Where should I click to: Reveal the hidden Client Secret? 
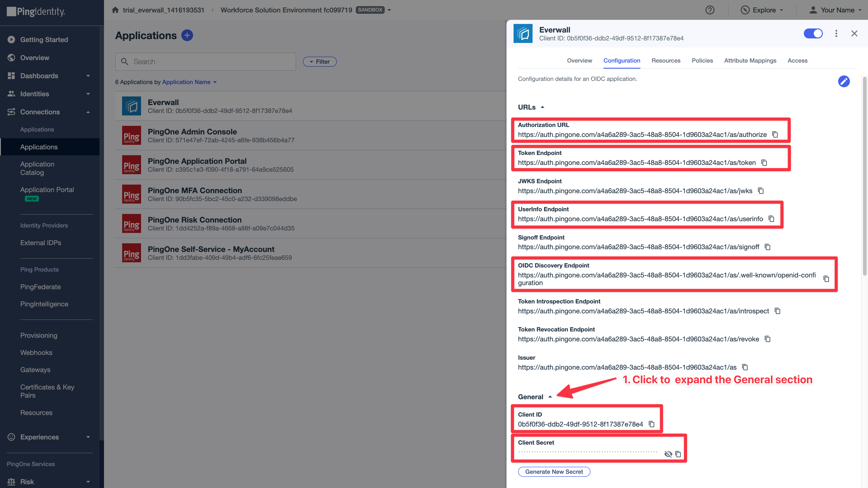668,454
